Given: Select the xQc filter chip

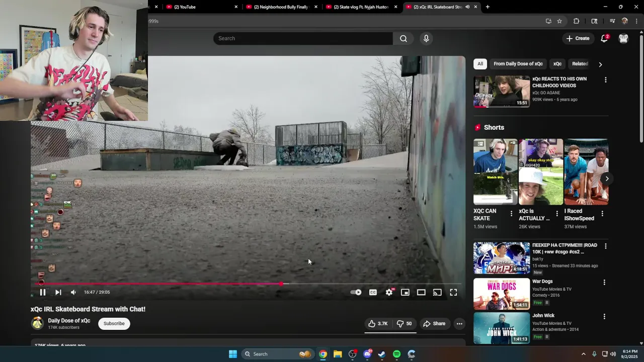Looking at the screenshot, I should pyautogui.click(x=557, y=64).
